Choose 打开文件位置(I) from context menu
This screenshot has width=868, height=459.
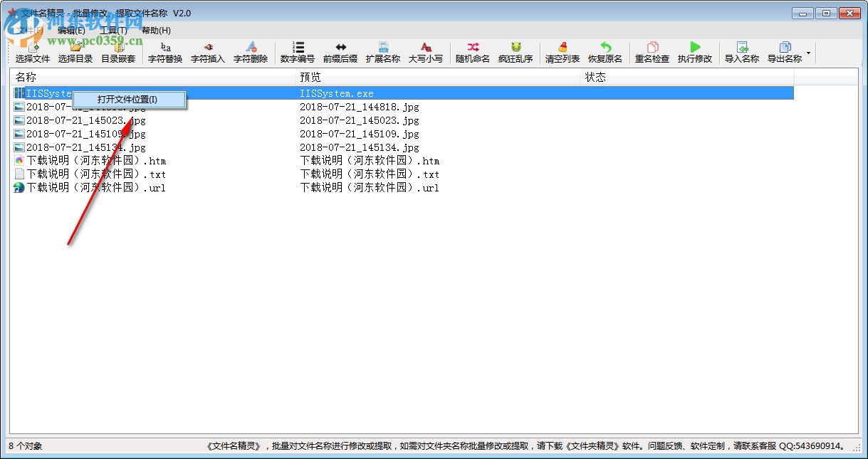tap(130, 100)
